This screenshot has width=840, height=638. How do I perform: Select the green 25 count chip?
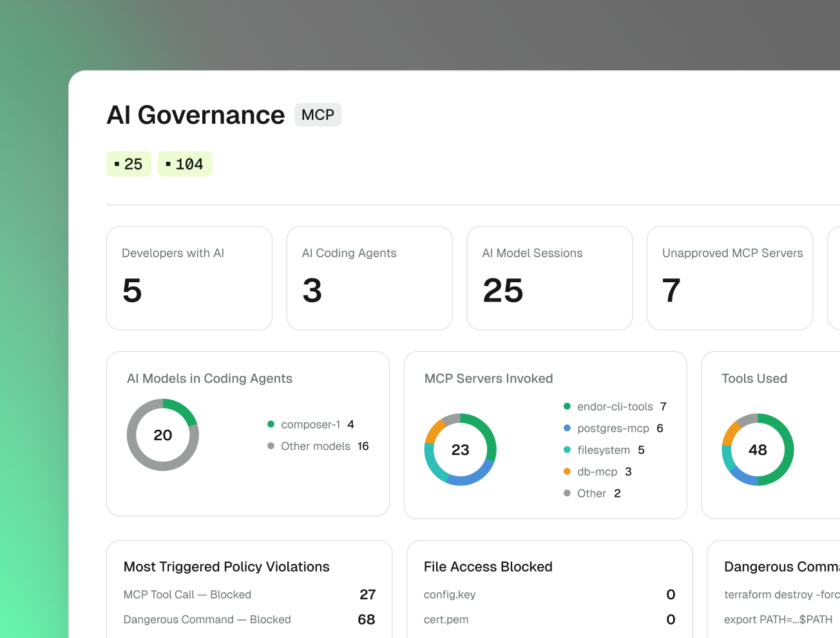129,164
